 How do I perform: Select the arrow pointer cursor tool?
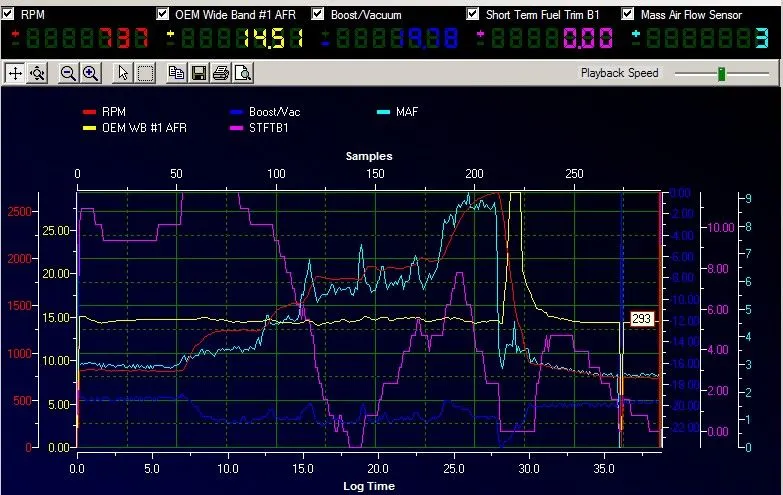coord(123,73)
